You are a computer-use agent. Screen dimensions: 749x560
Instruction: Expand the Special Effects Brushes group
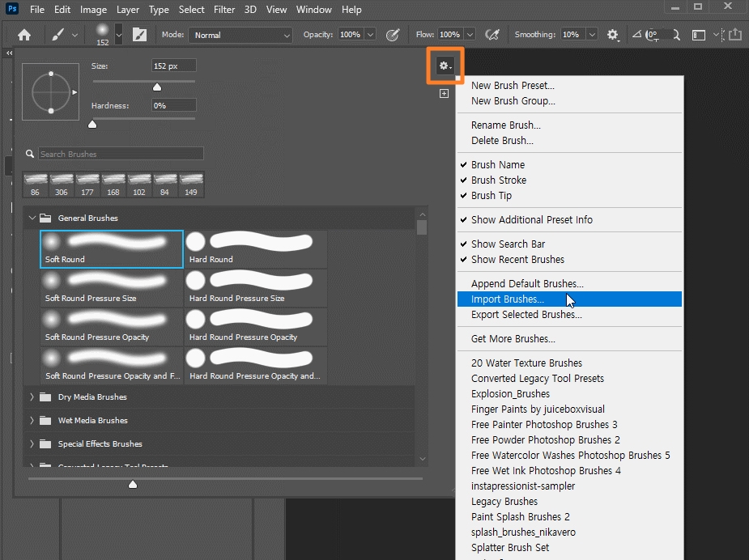tap(32, 443)
